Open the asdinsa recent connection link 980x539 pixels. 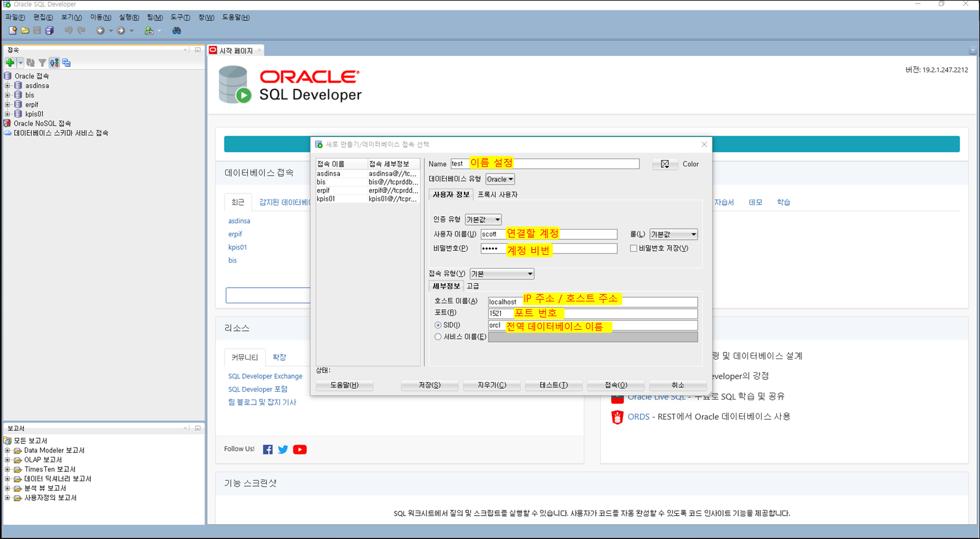point(239,221)
